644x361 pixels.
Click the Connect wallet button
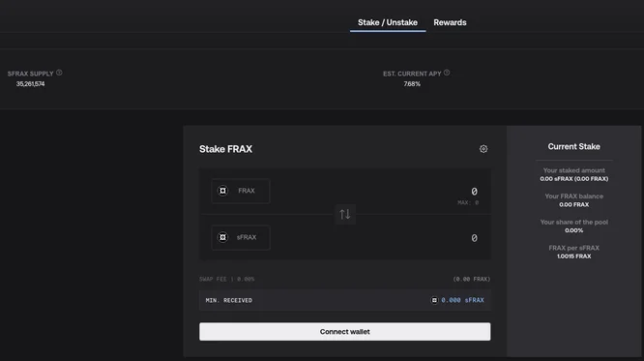(345, 331)
